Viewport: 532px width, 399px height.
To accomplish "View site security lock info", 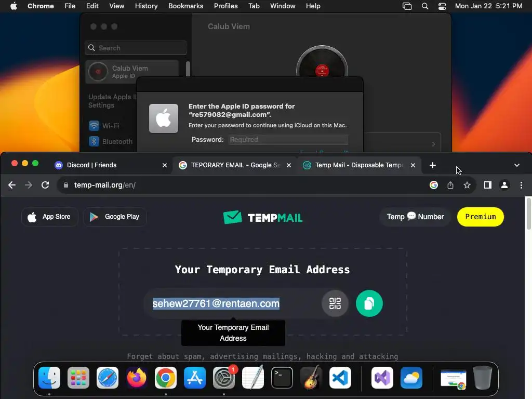I will click(x=66, y=185).
